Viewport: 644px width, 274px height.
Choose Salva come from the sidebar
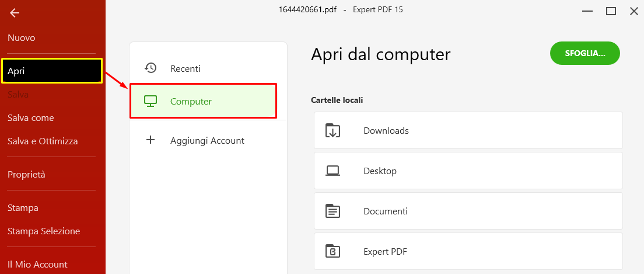31,118
